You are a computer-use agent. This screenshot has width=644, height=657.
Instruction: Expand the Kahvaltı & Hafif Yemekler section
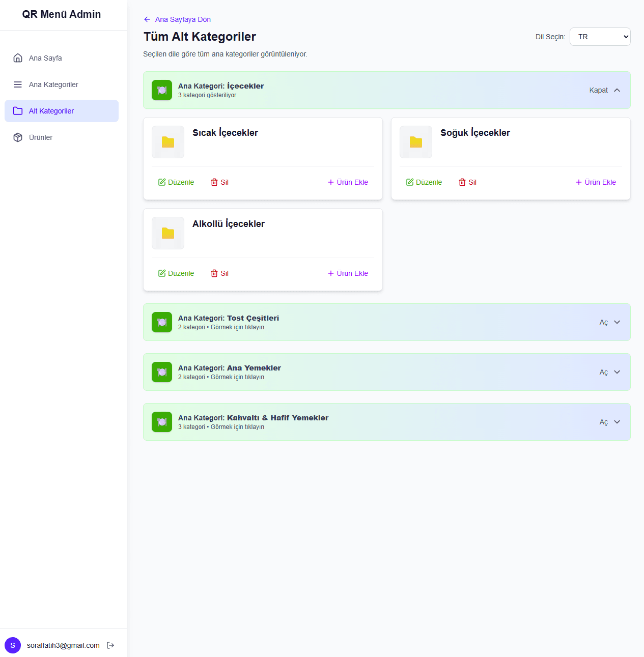click(609, 422)
